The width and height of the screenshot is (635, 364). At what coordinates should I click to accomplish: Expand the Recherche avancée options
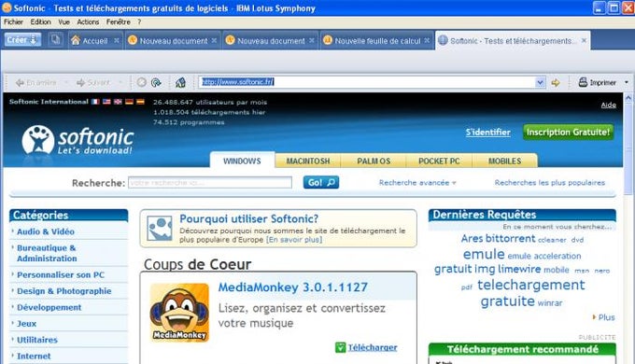(x=417, y=183)
